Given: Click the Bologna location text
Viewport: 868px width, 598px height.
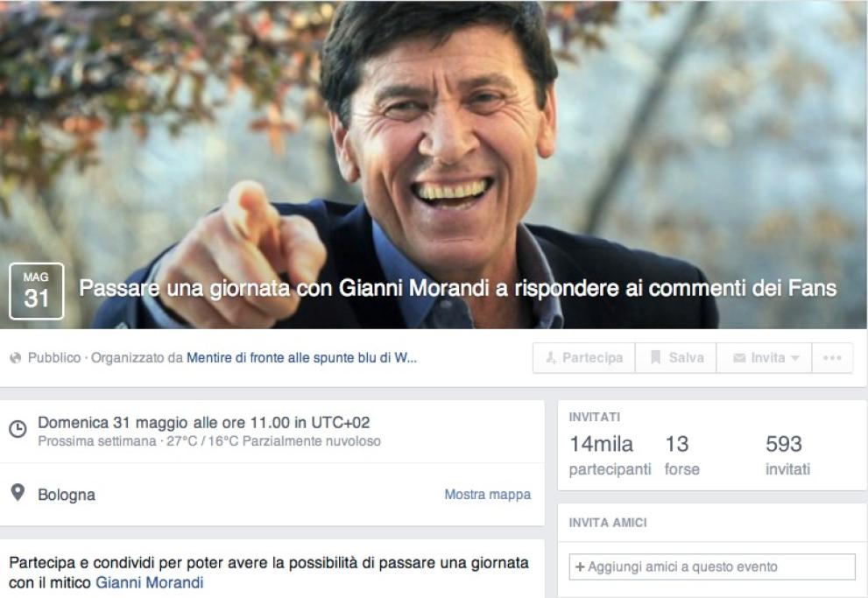Looking at the screenshot, I should (67, 495).
